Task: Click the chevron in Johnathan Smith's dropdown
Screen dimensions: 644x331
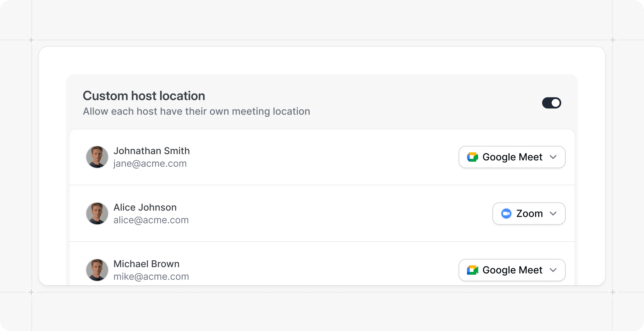Action: pyautogui.click(x=553, y=157)
